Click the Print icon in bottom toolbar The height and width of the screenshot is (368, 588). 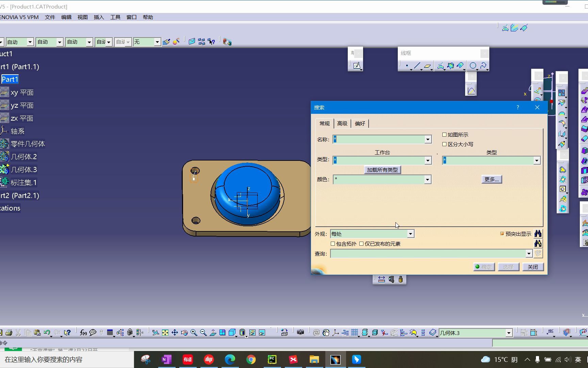[x=9, y=333]
